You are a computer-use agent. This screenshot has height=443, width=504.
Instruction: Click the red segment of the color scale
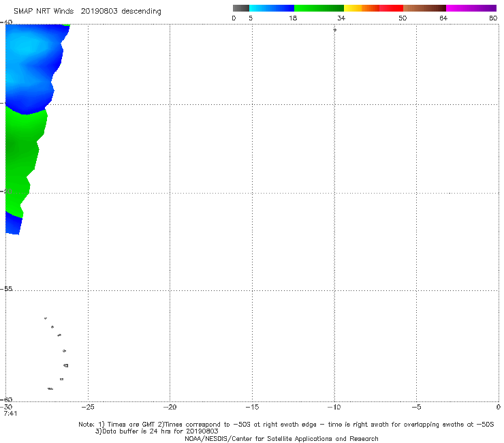point(391,8)
